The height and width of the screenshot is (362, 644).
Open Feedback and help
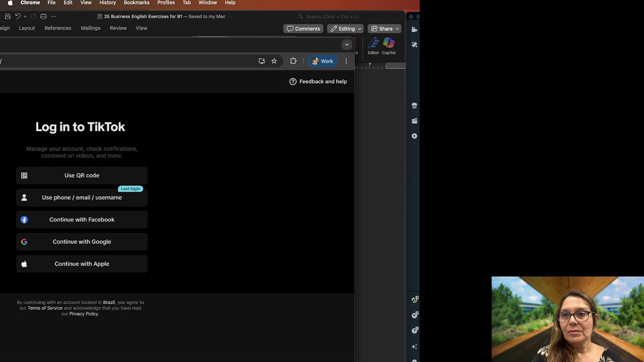318,81
